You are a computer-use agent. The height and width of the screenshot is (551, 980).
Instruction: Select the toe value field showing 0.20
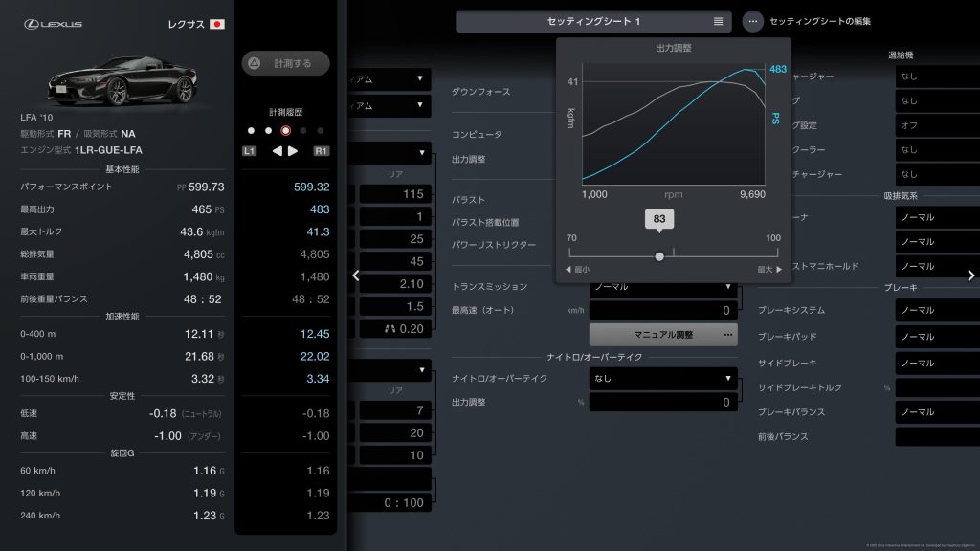(395, 329)
